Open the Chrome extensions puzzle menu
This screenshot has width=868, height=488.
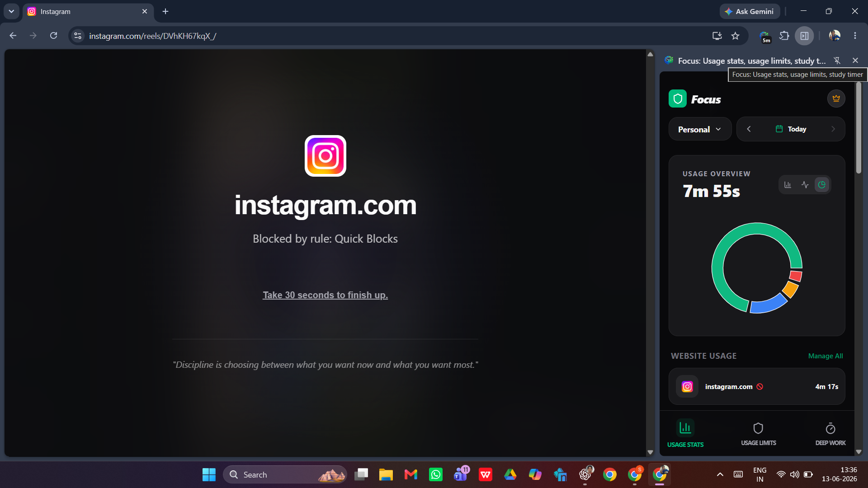(x=784, y=36)
